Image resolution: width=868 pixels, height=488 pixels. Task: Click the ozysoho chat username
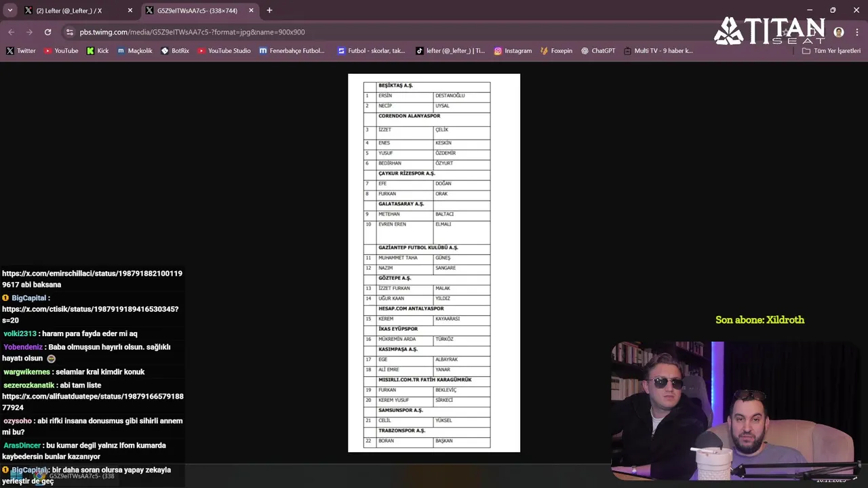[x=18, y=421]
